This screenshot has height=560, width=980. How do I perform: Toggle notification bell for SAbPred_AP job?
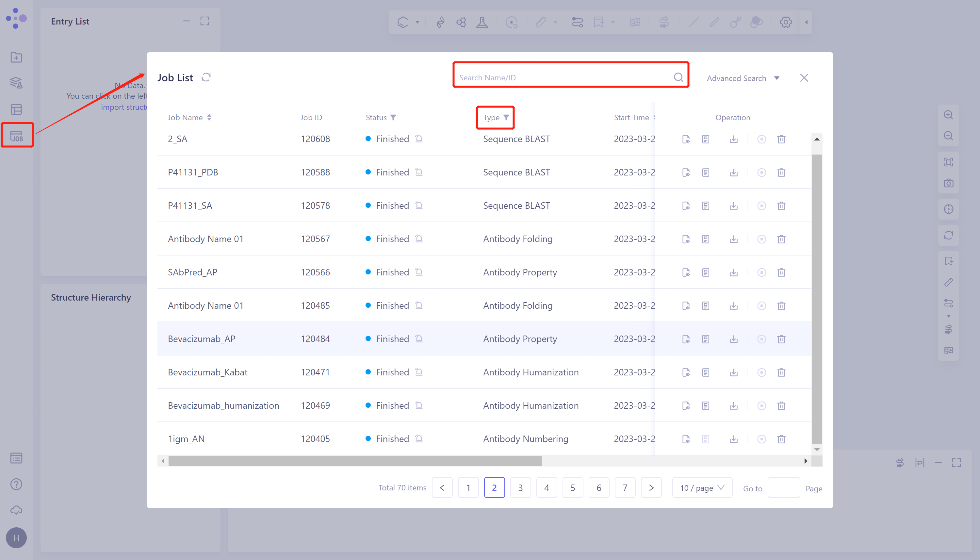419,272
